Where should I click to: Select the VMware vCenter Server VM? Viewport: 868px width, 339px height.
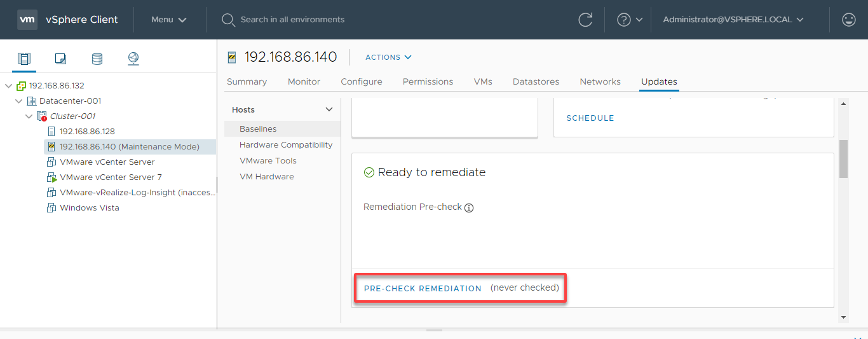(107, 162)
